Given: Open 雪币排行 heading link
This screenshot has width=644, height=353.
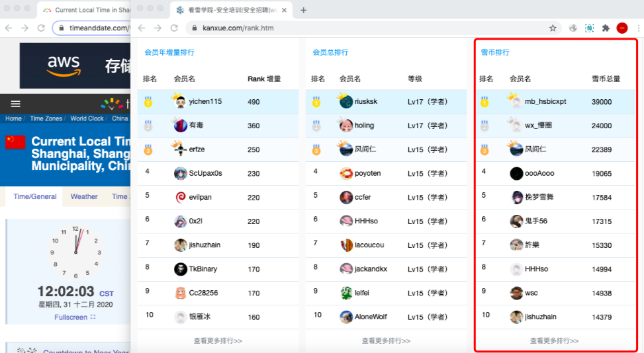Looking at the screenshot, I should [495, 52].
